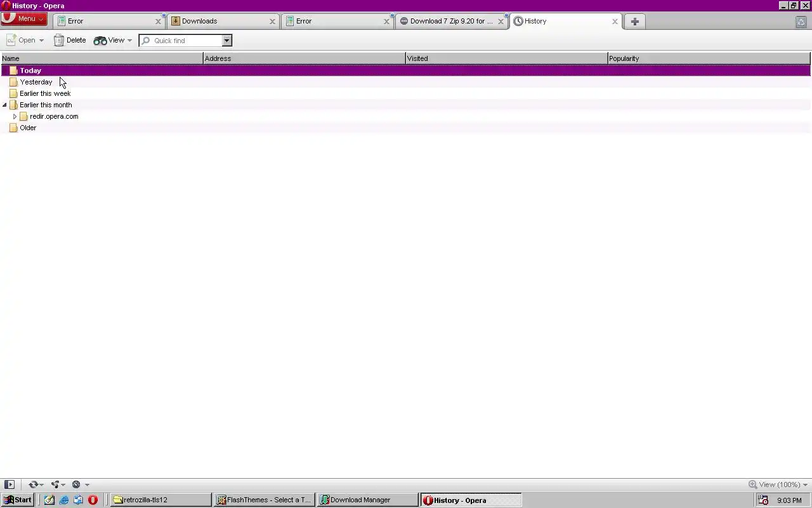Close the Download 7 Zip tab

[x=501, y=21]
